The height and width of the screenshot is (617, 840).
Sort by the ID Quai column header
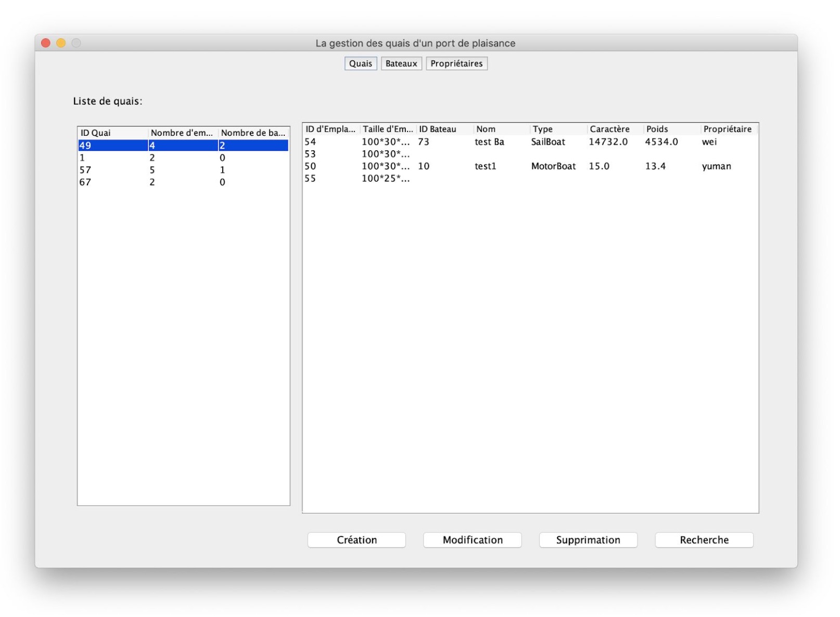point(114,134)
